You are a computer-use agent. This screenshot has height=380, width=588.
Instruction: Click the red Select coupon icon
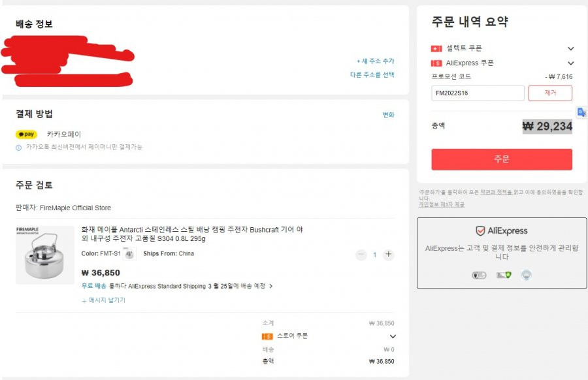tap(436, 48)
